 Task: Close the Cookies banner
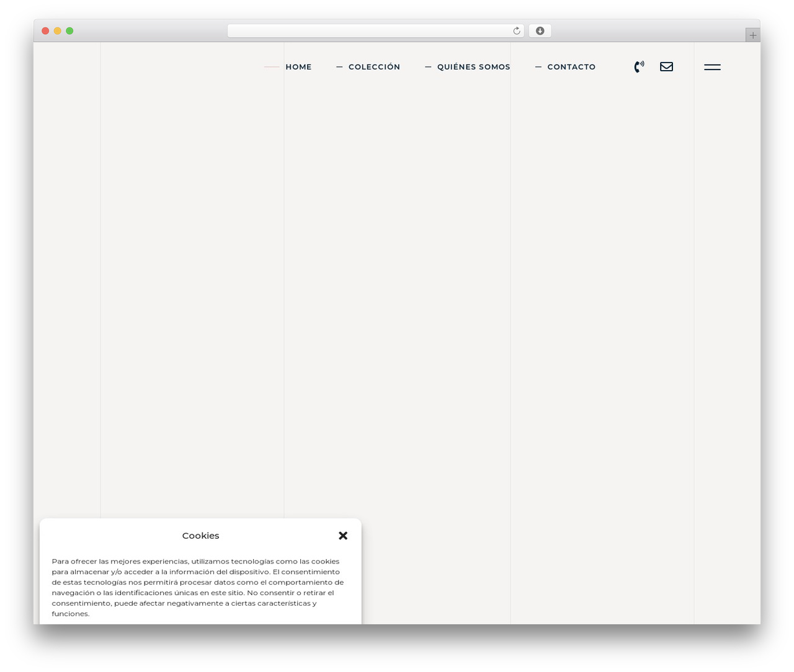click(x=343, y=536)
